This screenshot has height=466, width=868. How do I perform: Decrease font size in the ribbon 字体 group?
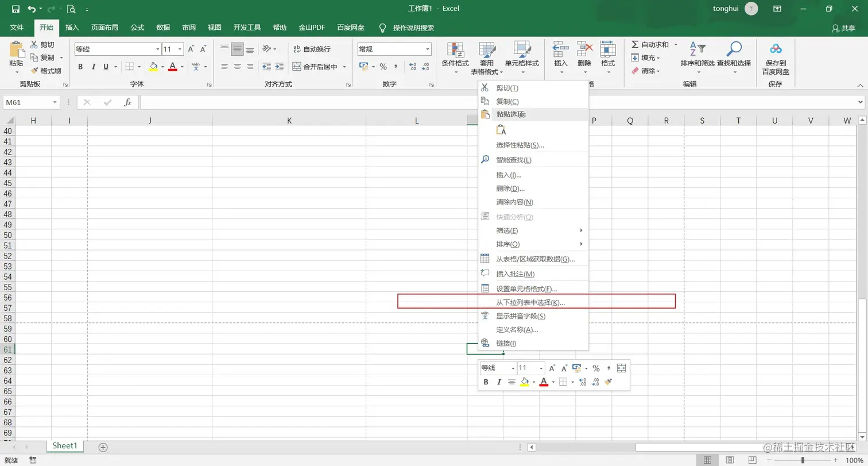(x=203, y=49)
